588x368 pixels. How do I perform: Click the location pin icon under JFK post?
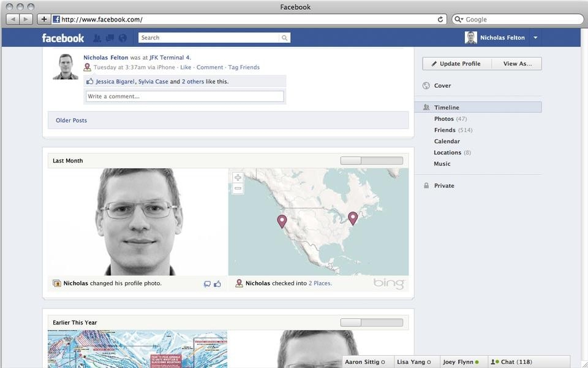point(88,67)
